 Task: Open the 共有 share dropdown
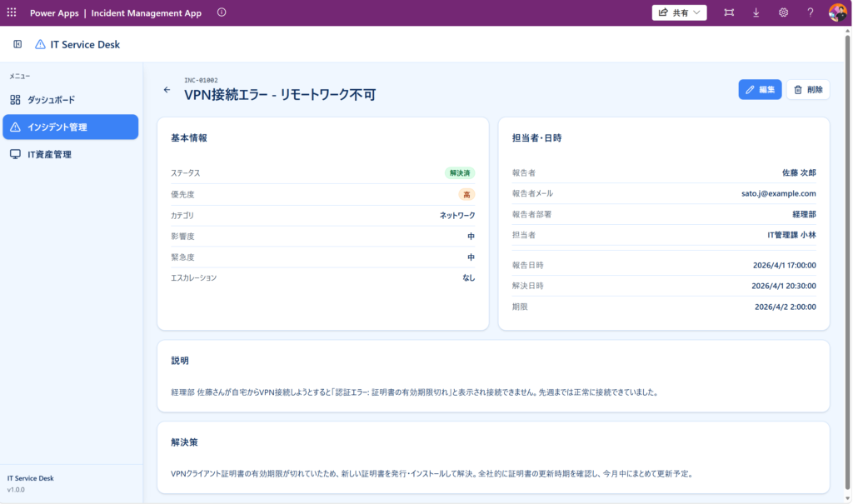pyautogui.click(x=679, y=12)
